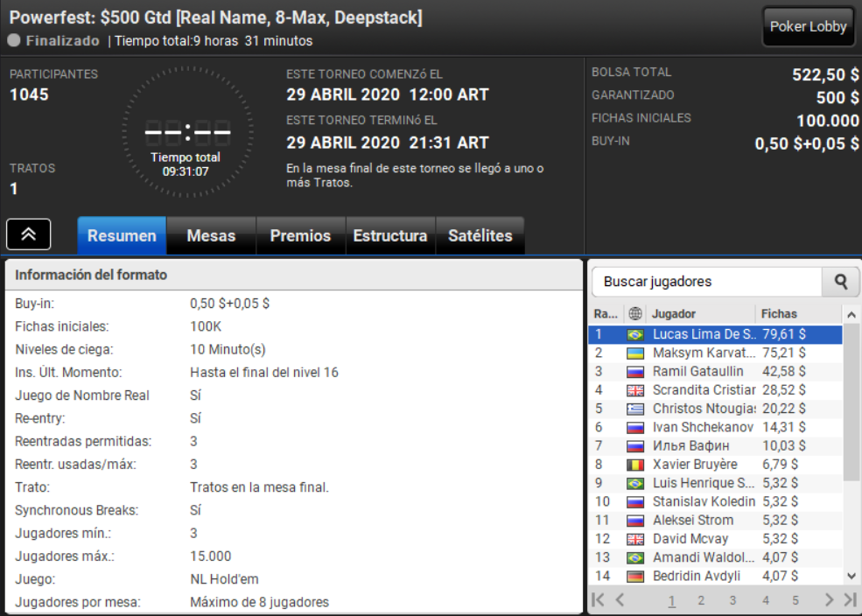The height and width of the screenshot is (616, 862).
Task: Switch to the Premios tab
Action: (x=301, y=235)
